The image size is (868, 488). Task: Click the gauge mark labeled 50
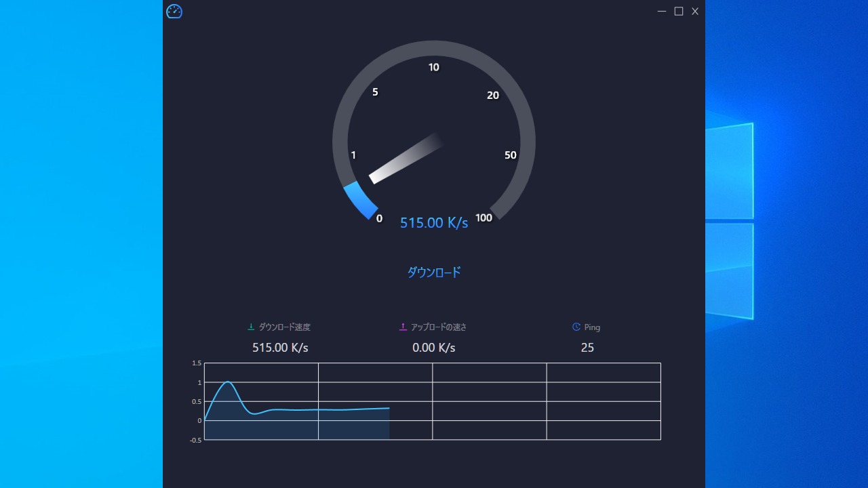[511, 155]
